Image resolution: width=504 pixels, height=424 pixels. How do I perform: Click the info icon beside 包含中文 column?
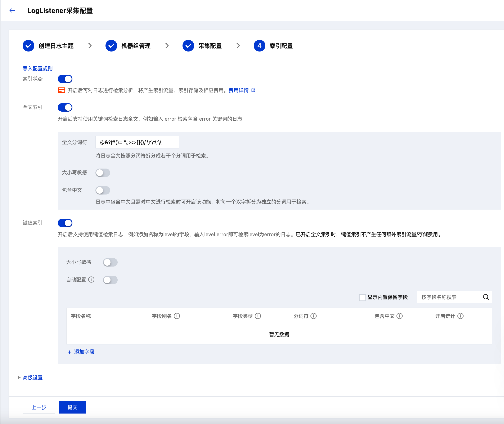[x=400, y=316]
